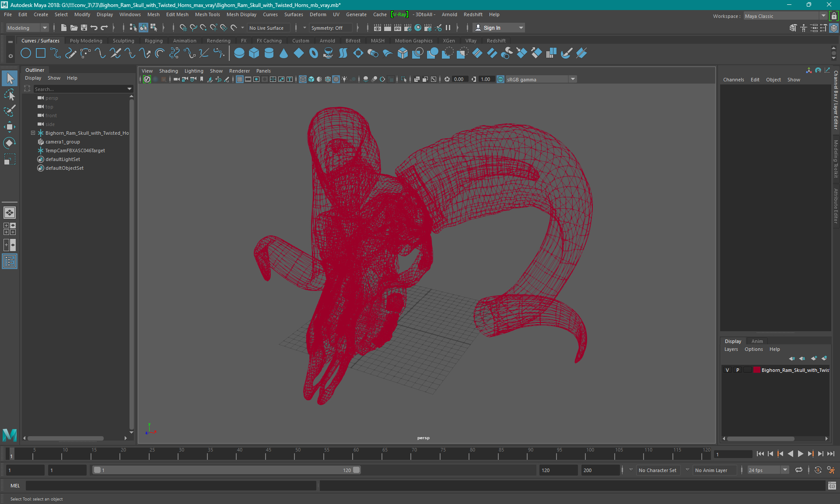Activate the Select tool in toolbox
Viewport: 840px width, 504px height.
point(10,78)
